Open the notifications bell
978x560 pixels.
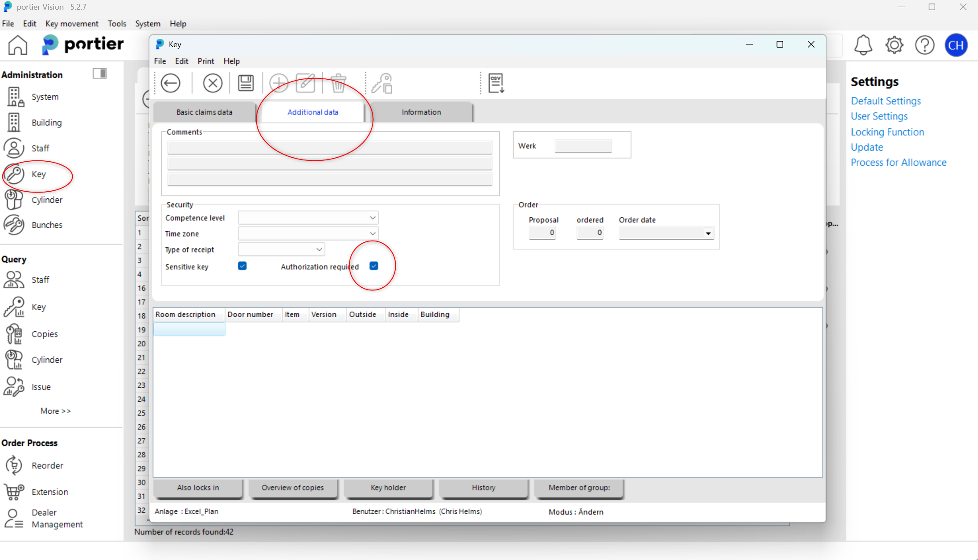click(863, 45)
